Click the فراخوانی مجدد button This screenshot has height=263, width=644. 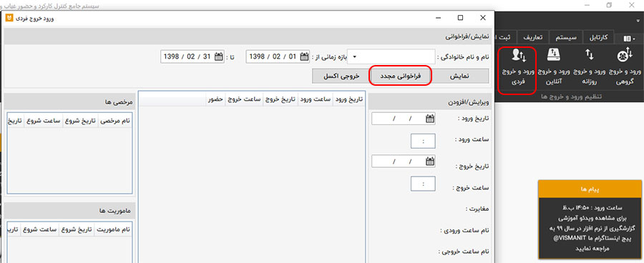401,76
